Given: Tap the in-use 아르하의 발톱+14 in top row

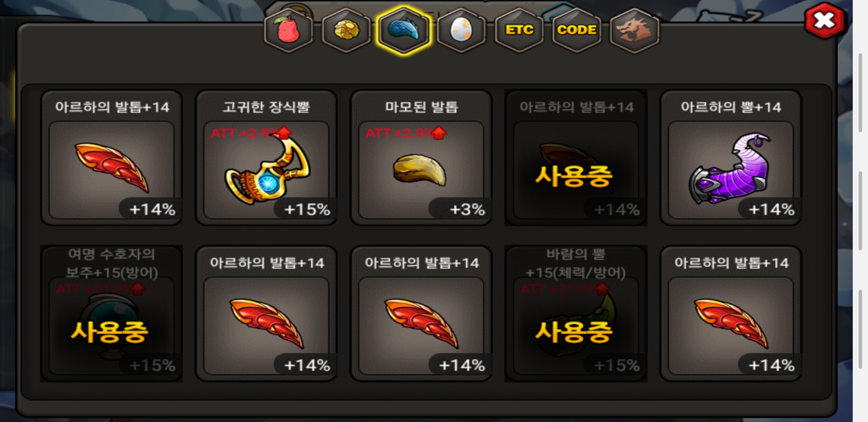Looking at the screenshot, I should click(576, 157).
